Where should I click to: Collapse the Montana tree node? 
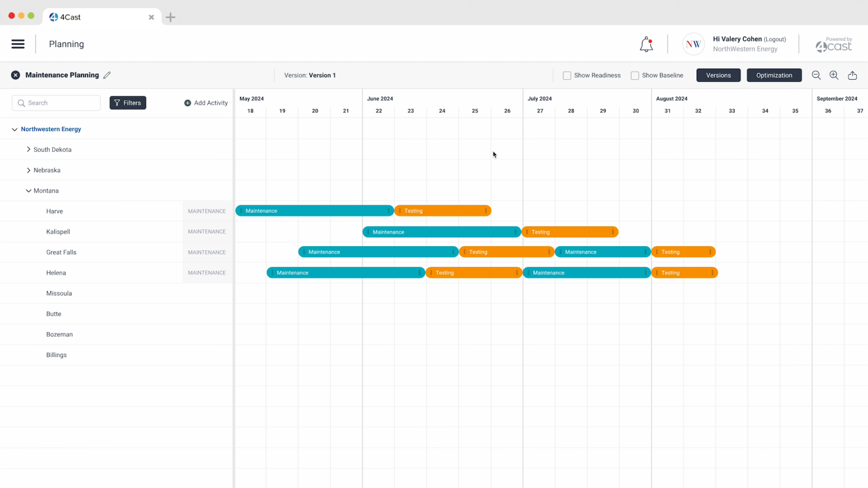coord(28,191)
